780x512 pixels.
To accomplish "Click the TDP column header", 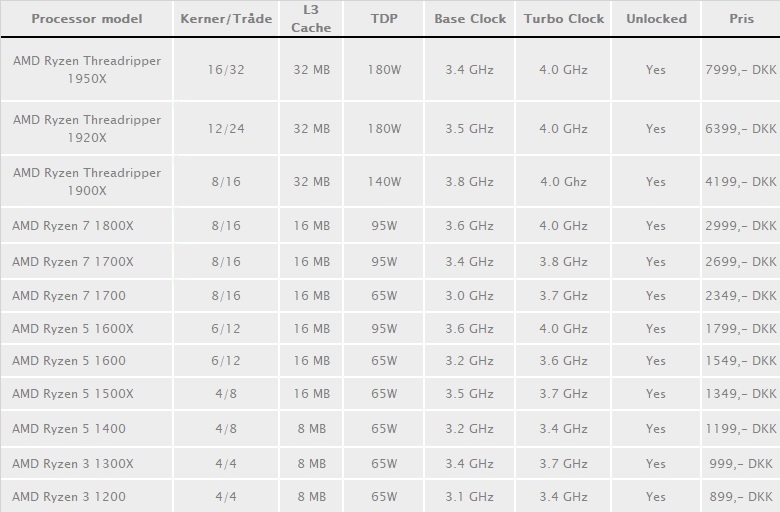I will pos(384,19).
